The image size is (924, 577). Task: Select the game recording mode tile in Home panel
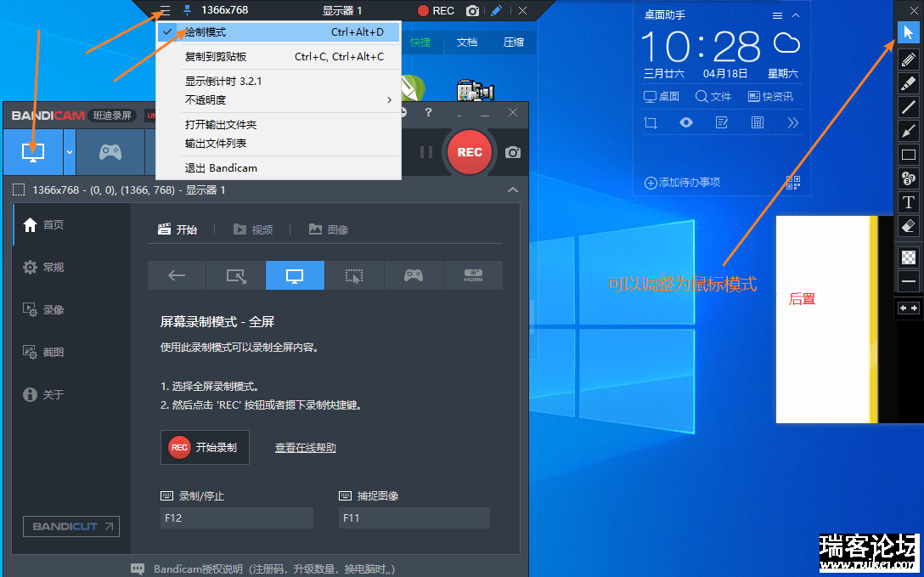414,275
